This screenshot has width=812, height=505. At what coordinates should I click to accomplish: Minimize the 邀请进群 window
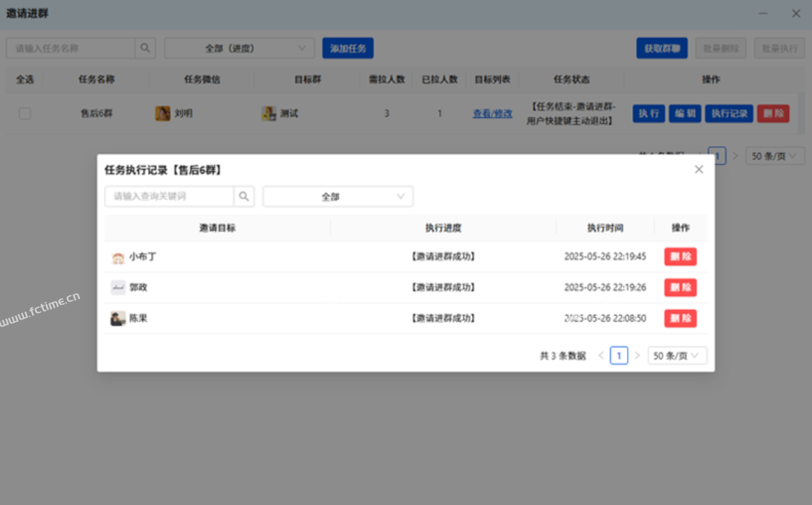click(x=764, y=13)
